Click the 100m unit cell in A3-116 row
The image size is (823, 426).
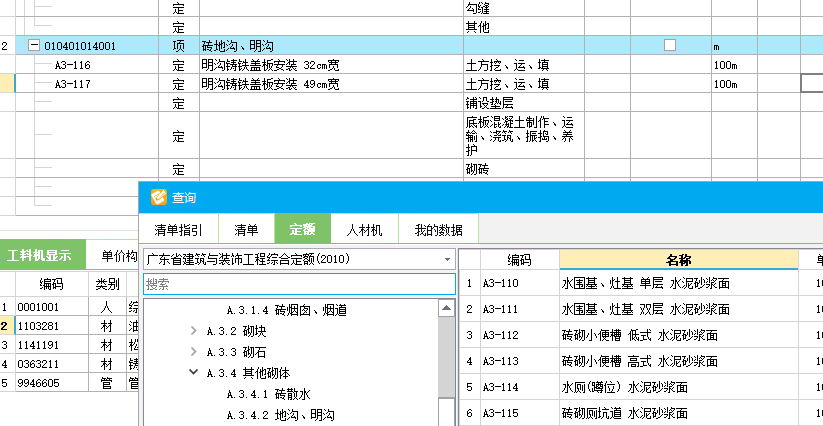point(734,65)
